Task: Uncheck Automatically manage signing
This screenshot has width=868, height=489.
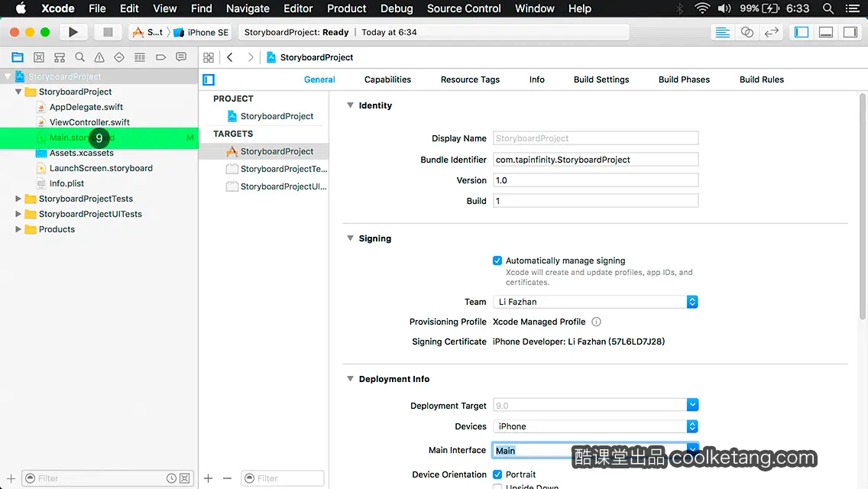Action: coord(497,261)
